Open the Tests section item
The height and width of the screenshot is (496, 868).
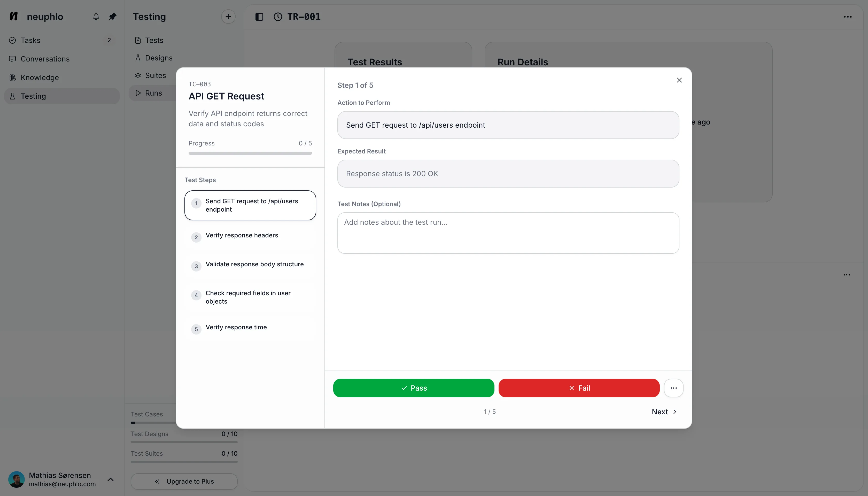pos(154,40)
